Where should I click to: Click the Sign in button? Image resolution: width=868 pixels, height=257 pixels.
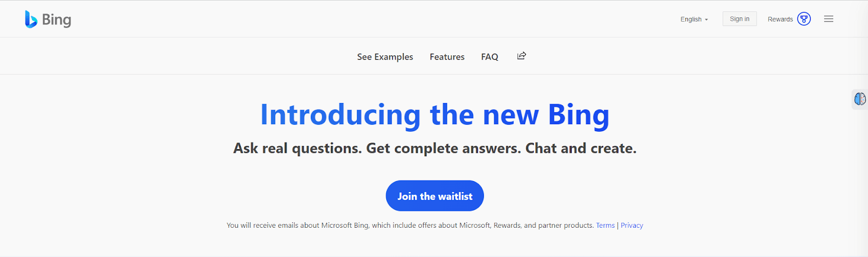[x=739, y=19]
